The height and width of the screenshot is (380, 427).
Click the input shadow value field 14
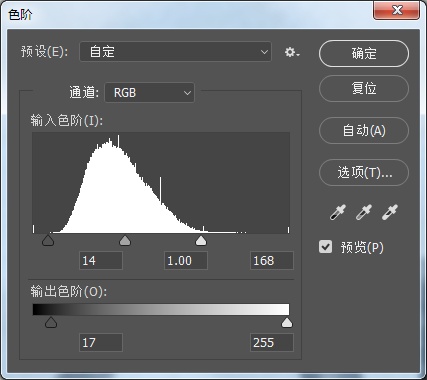click(x=101, y=260)
